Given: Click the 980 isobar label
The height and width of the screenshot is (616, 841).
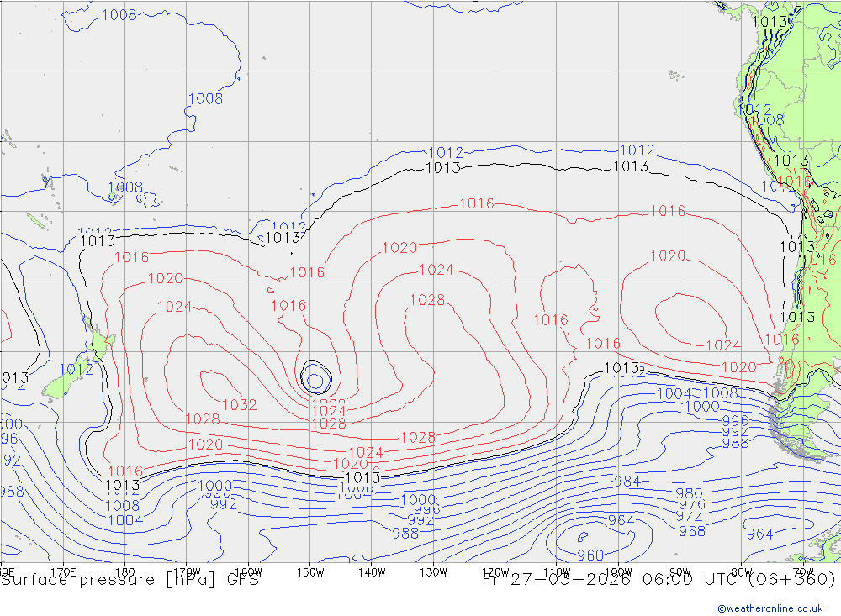Looking at the screenshot, I should pos(689,492).
